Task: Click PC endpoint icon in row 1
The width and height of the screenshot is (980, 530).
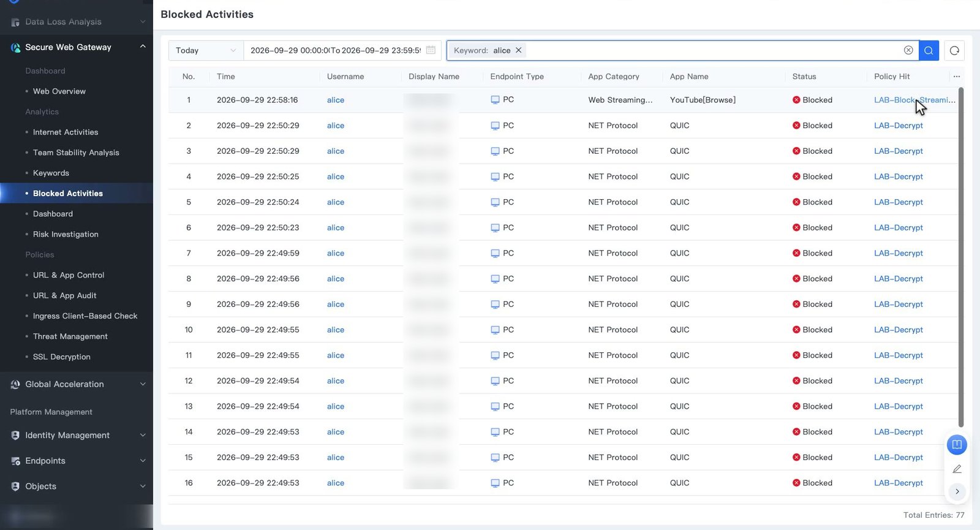Action: [x=495, y=100]
